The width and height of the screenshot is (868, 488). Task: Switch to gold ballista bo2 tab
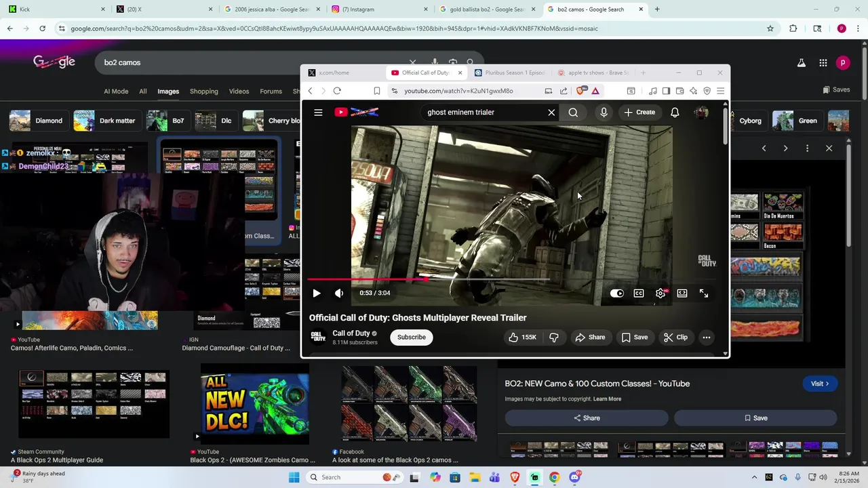[x=487, y=9]
